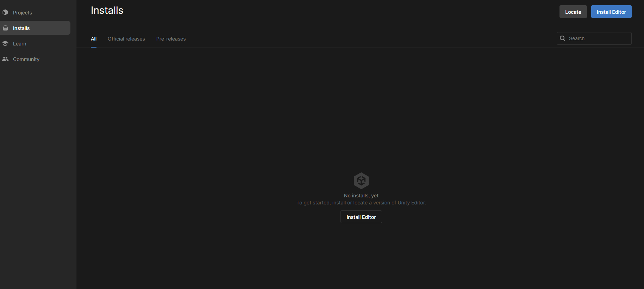Viewport: 644px width, 289px height.
Task: Click the centered Install Editor outline button
Action: pyautogui.click(x=361, y=217)
